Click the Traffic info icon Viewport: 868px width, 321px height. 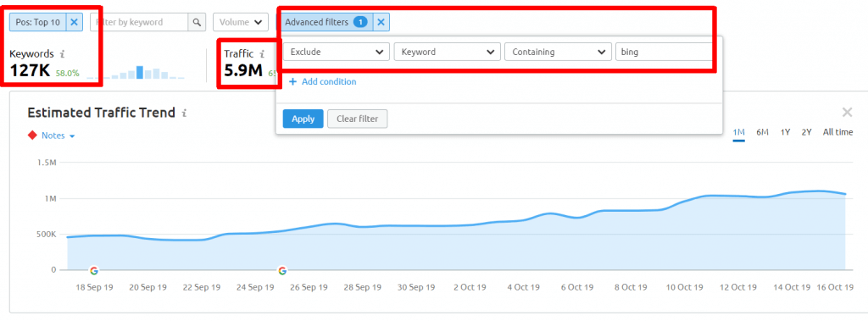[x=262, y=54]
